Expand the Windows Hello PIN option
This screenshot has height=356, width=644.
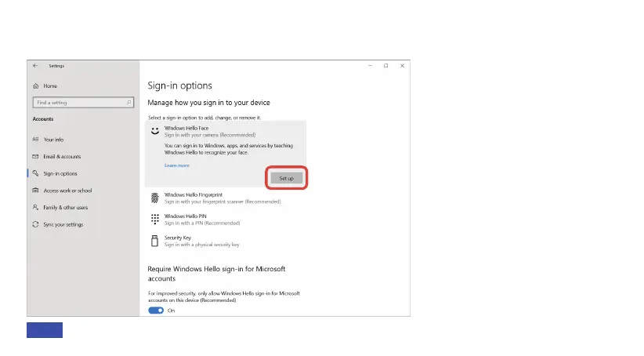click(226, 220)
